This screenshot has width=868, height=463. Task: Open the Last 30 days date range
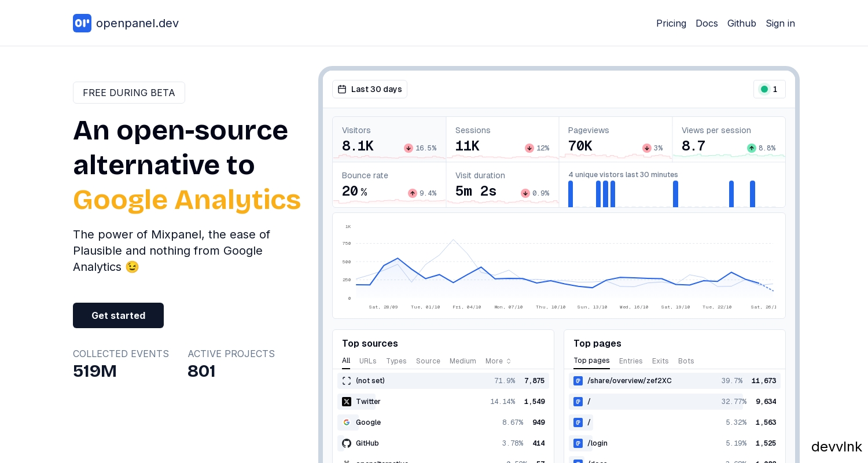tap(370, 89)
